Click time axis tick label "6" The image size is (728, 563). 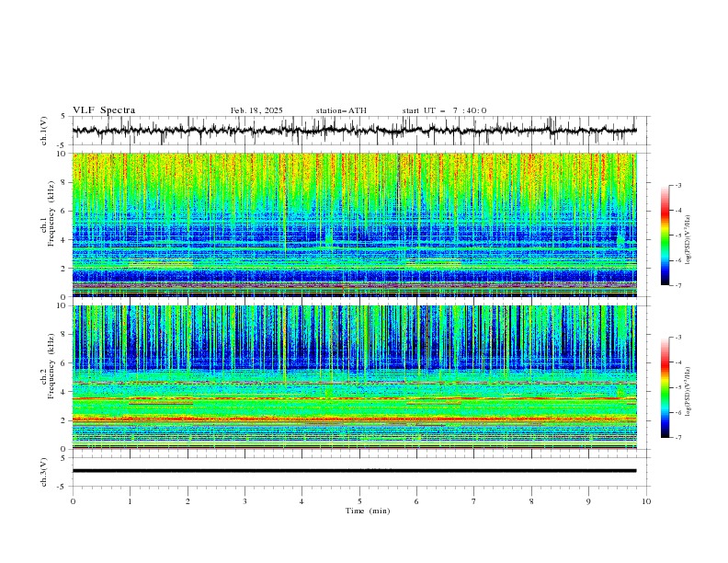417,501
